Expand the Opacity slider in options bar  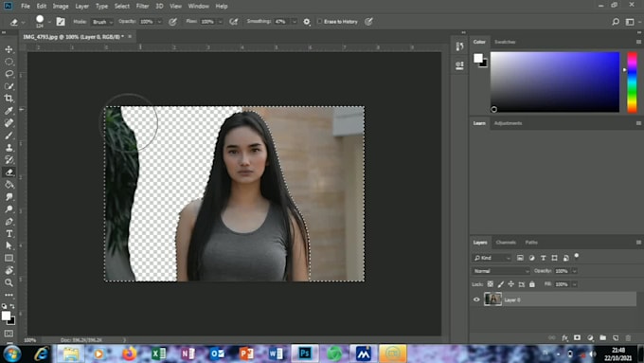coord(159,22)
